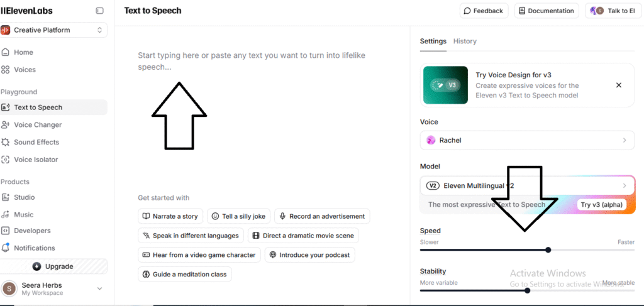Open Eleven Multilingual model selector

[x=527, y=185]
